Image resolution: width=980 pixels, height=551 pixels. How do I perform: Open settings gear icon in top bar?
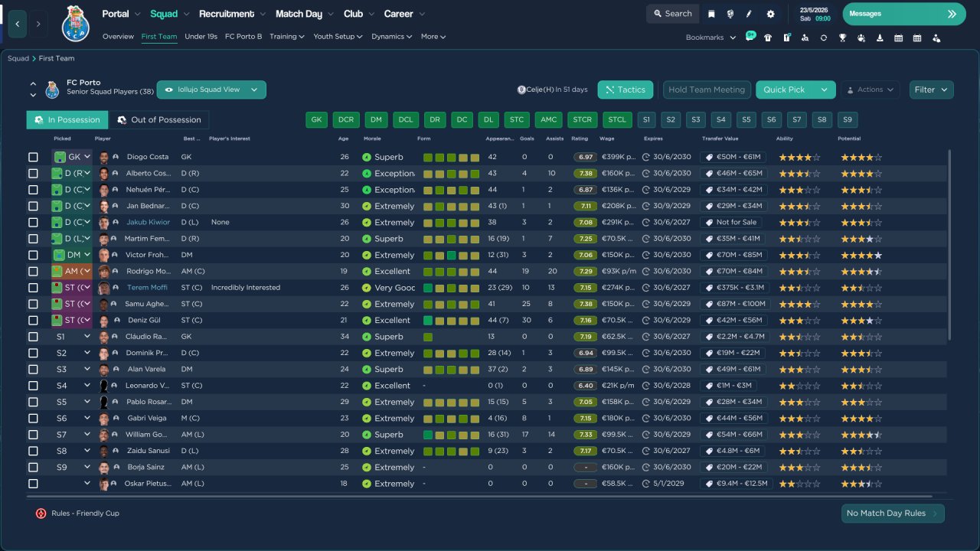(x=770, y=14)
